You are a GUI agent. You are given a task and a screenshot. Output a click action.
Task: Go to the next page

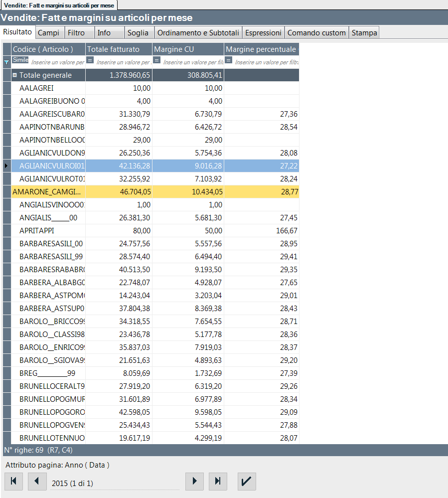[194, 482]
